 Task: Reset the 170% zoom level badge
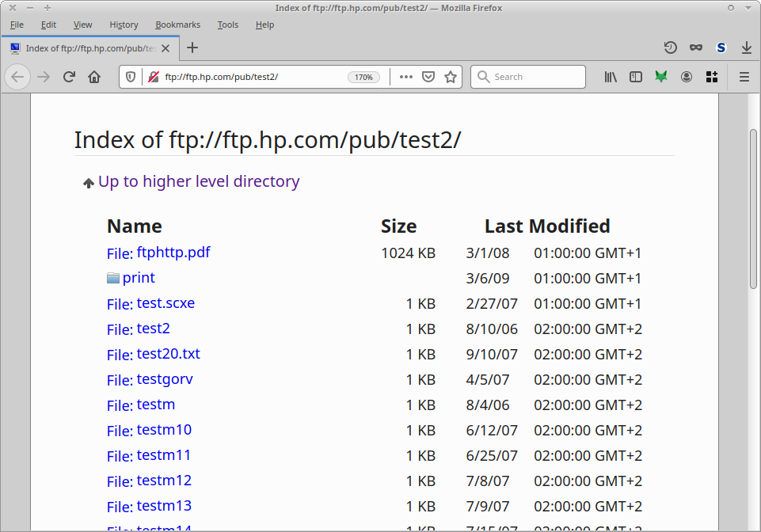point(363,77)
